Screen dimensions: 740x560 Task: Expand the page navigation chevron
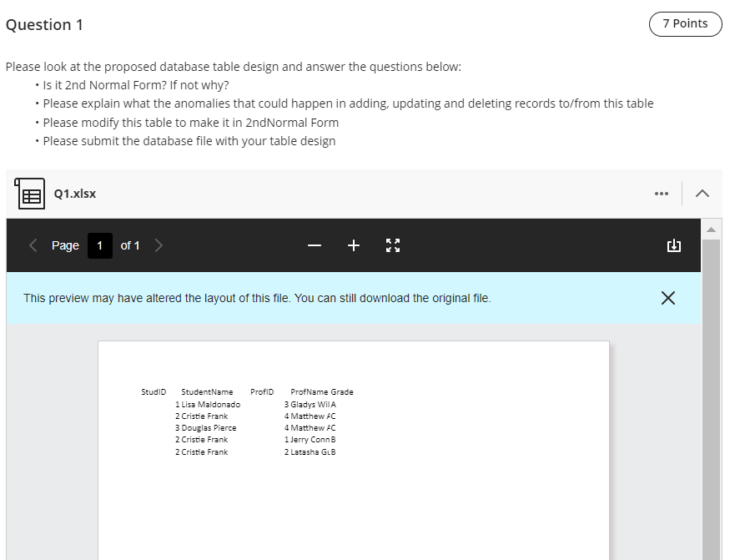159,245
